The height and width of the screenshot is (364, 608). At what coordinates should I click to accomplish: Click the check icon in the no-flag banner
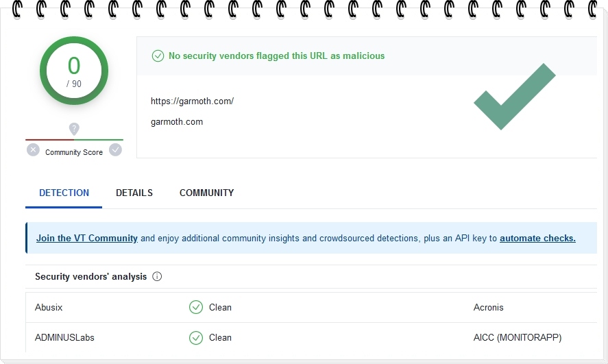tap(158, 56)
